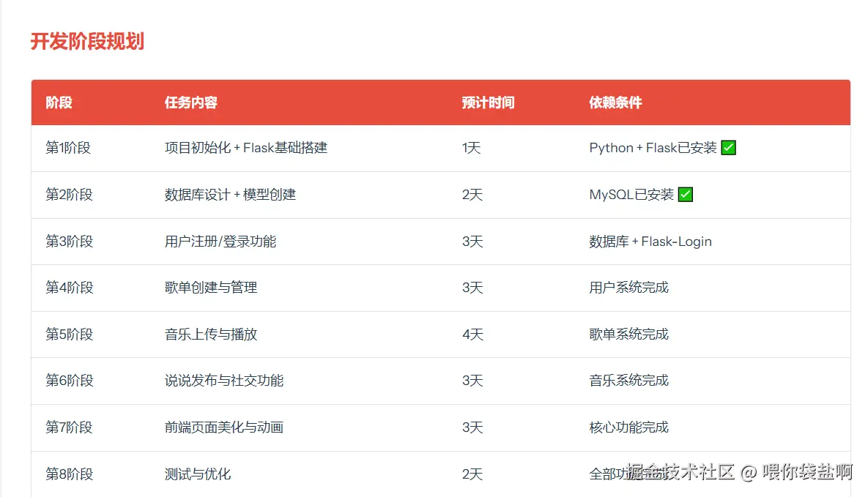Select the heading '开发阶段规划'
The width and height of the screenshot is (868, 497).
(87, 42)
